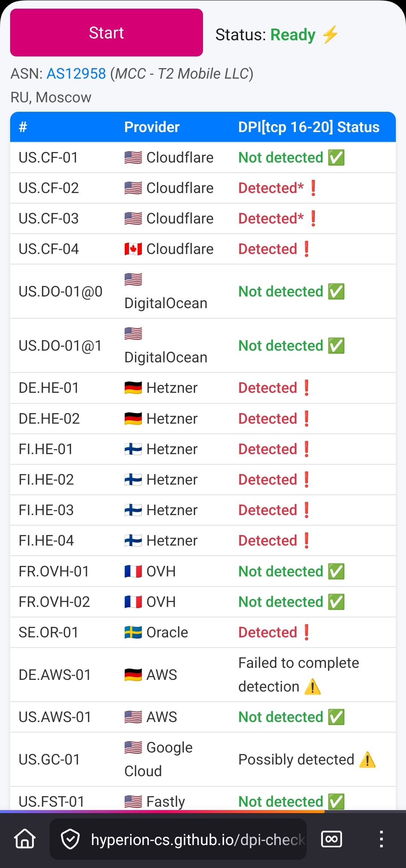Click the green checkmark in the US.CF-01 row

336,158
